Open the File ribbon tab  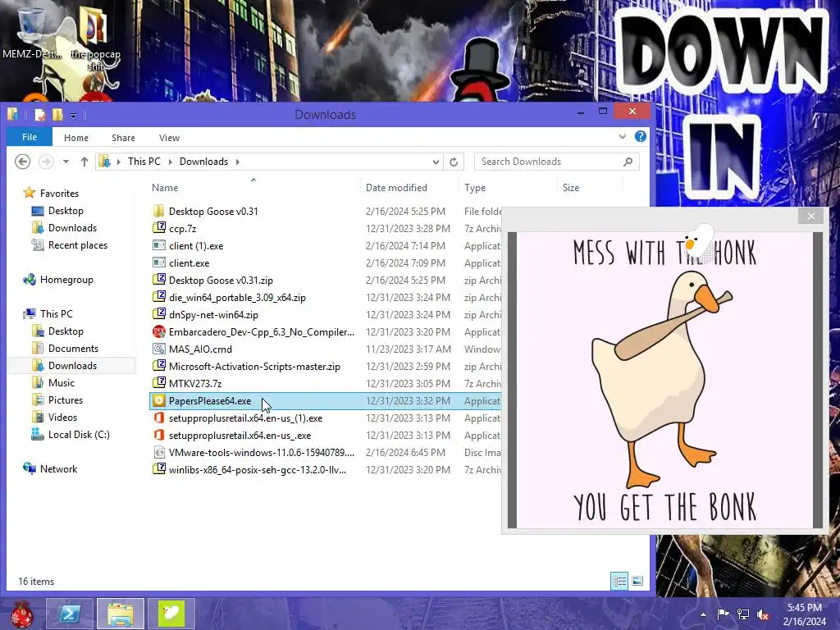30,137
